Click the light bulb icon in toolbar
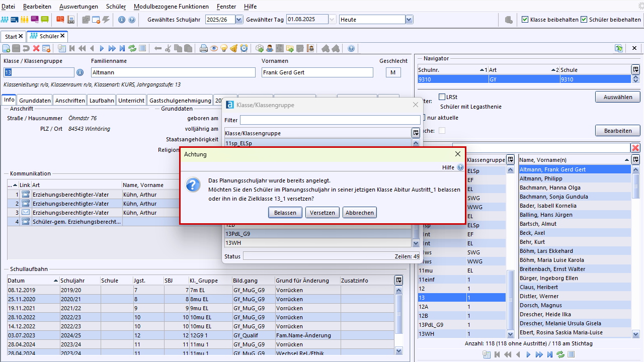This screenshot has width=644, height=362. [224, 48]
